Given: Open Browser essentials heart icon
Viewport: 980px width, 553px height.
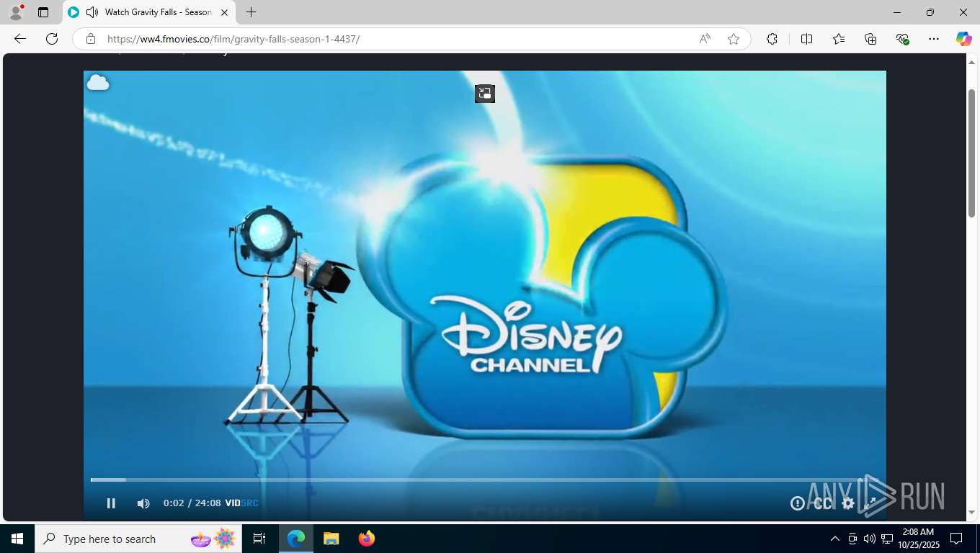Looking at the screenshot, I should point(902,39).
